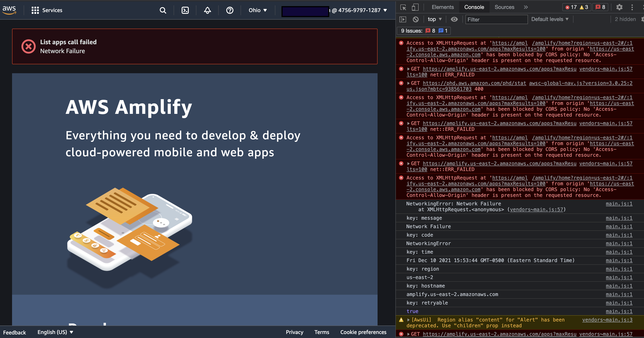
Task: Launch CloudShell via the terminal icon
Action: [x=185, y=10]
